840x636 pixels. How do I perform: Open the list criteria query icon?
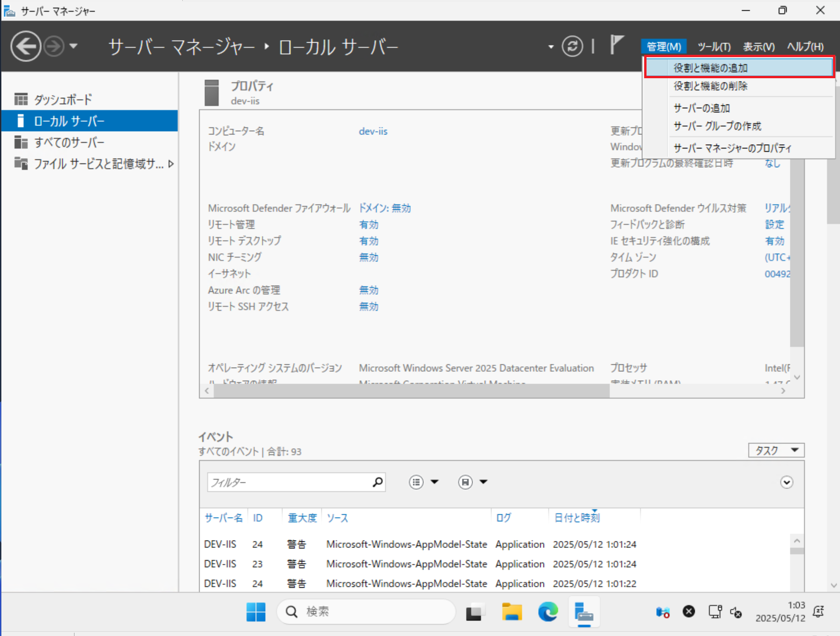416,482
